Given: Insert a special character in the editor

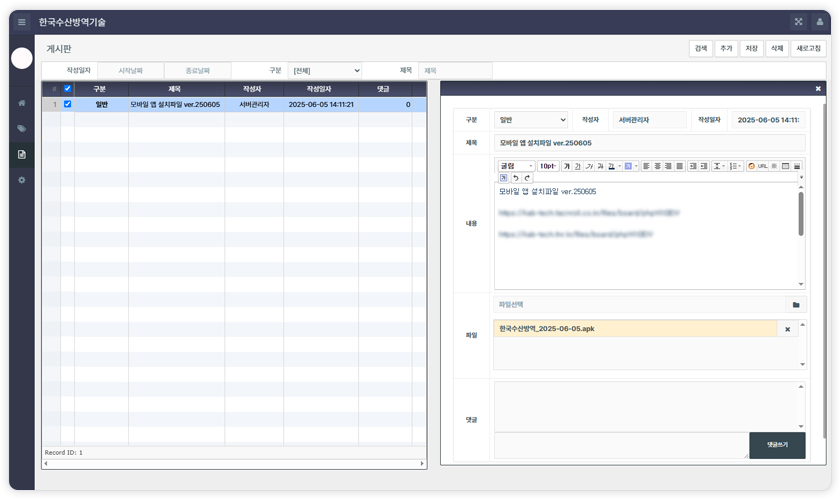Looking at the screenshot, I should [x=774, y=166].
